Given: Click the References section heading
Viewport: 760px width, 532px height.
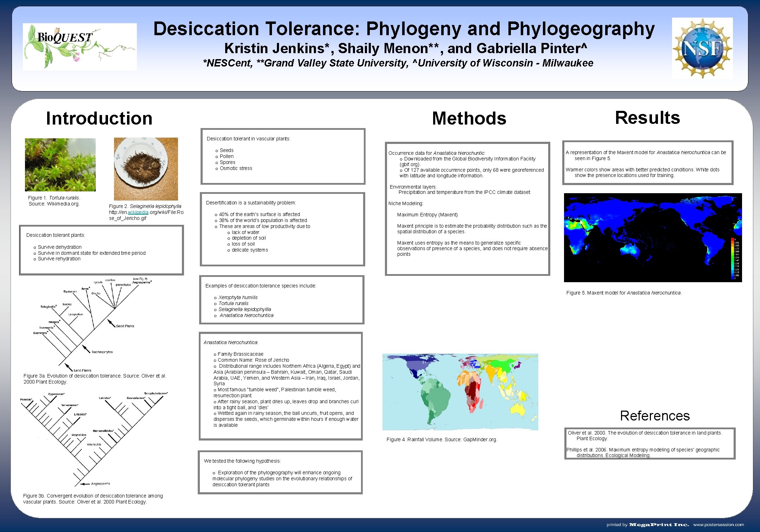Looking at the screenshot, I should coord(655,416).
